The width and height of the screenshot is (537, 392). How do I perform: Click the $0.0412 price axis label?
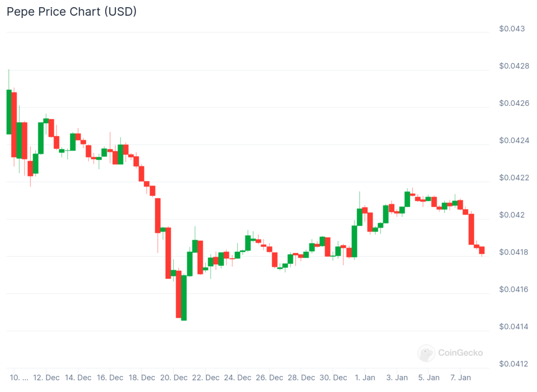coord(514,364)
